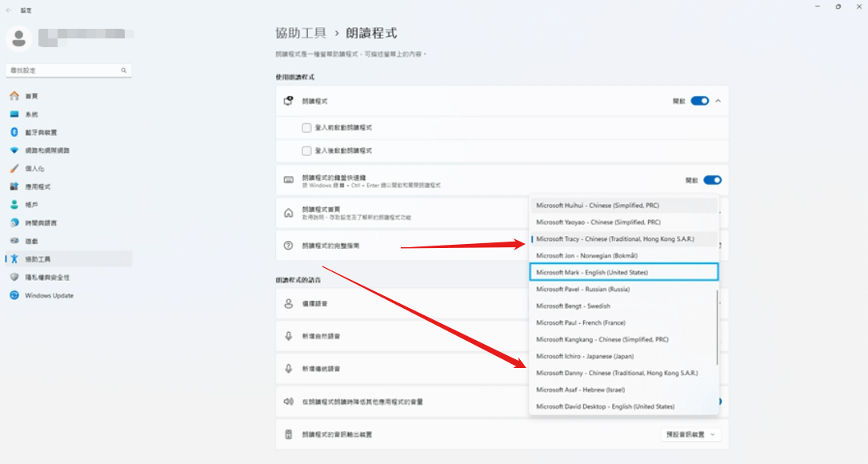This screenshot has height=464, width=868.
Task: Click device icon of 朗讀程式的音訊輸出裝置 row
Action: pos(289,434)
